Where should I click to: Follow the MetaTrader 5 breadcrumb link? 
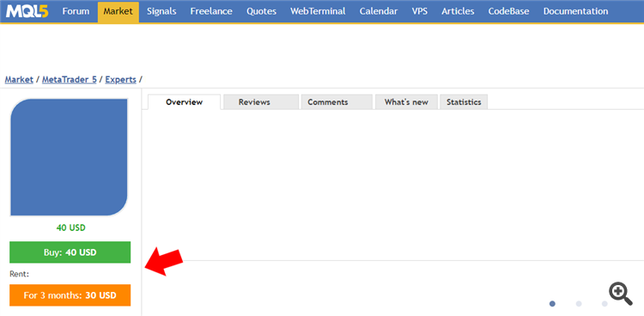click(x=69, y=80)
